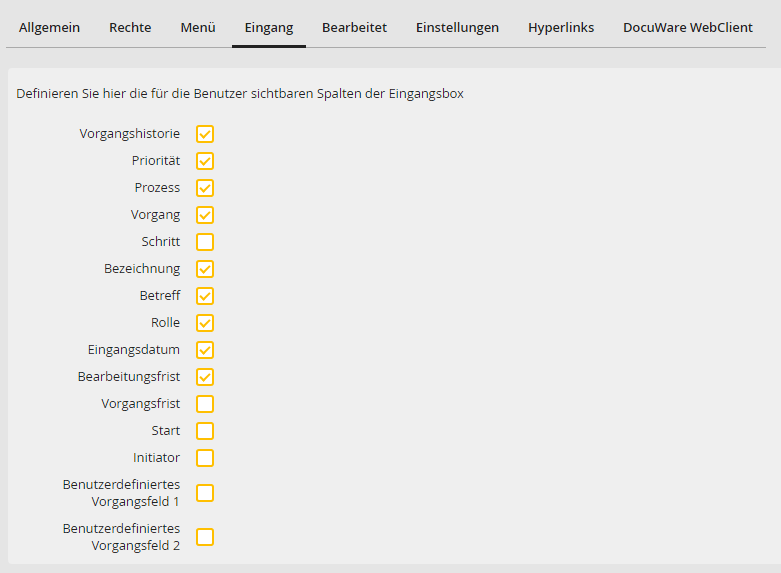
Task: Tick the Initiator checkbox
Action: tap(205, 458)
